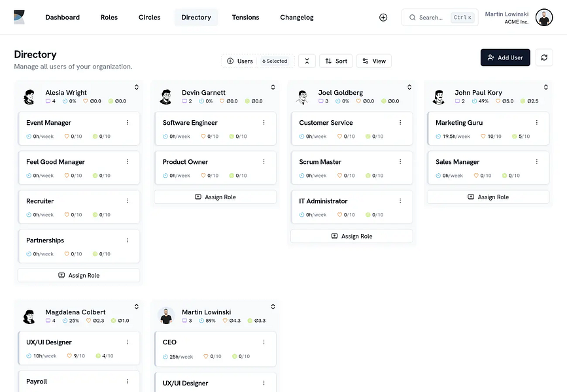This screenshot has height=392, width=567.
Task: Click the app logo in the header
Action: [x=19, y=18]
